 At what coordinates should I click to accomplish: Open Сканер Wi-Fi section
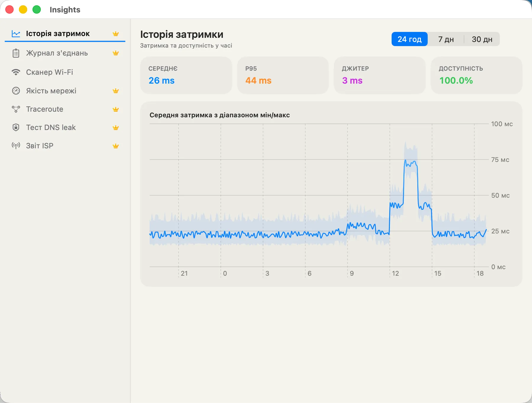click(x=65, y=72)
